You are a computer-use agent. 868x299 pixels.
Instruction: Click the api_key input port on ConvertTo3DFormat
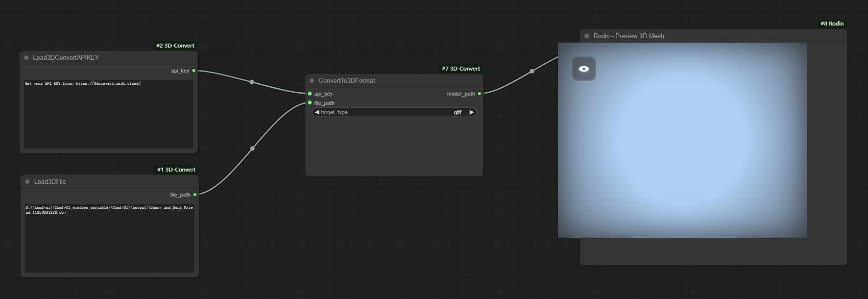[310, 94]
